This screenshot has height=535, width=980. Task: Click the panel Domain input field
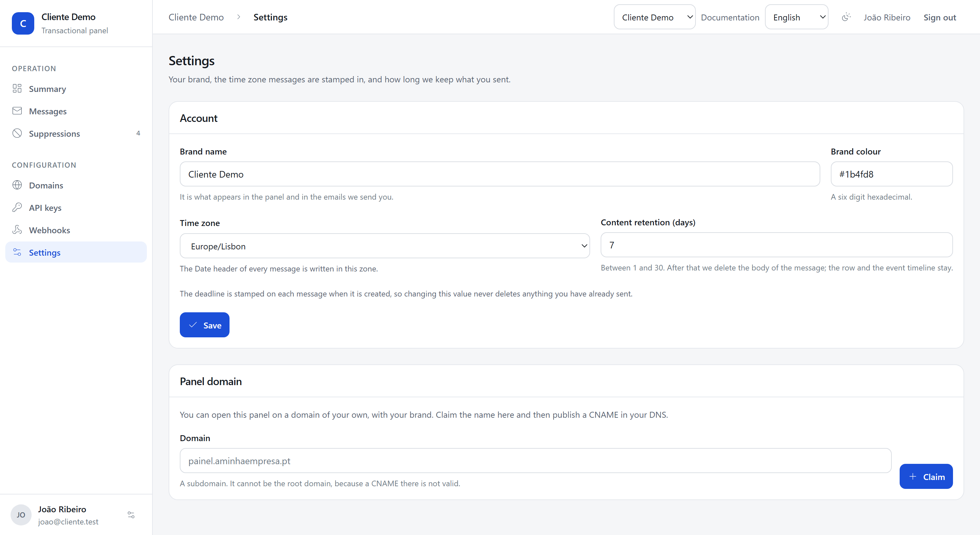(x=535, y=461)
